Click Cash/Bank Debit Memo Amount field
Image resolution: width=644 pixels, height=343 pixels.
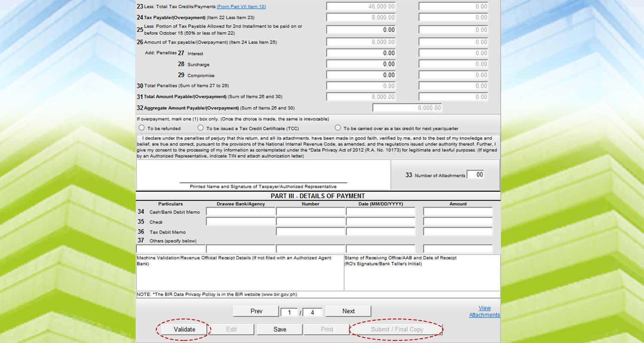click(x=458, y=211)
